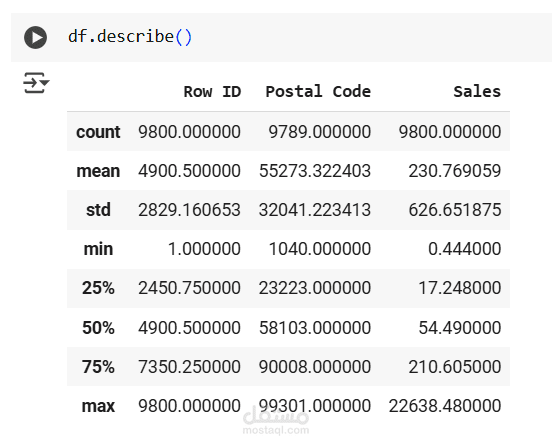
Task: Select the Row ID column header
Action: coord(212,92)
